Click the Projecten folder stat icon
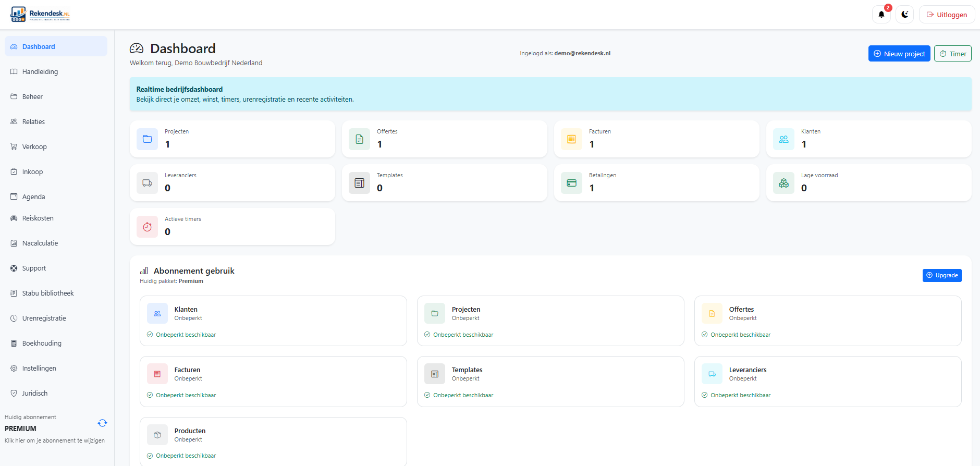 (x=147, y=139)
